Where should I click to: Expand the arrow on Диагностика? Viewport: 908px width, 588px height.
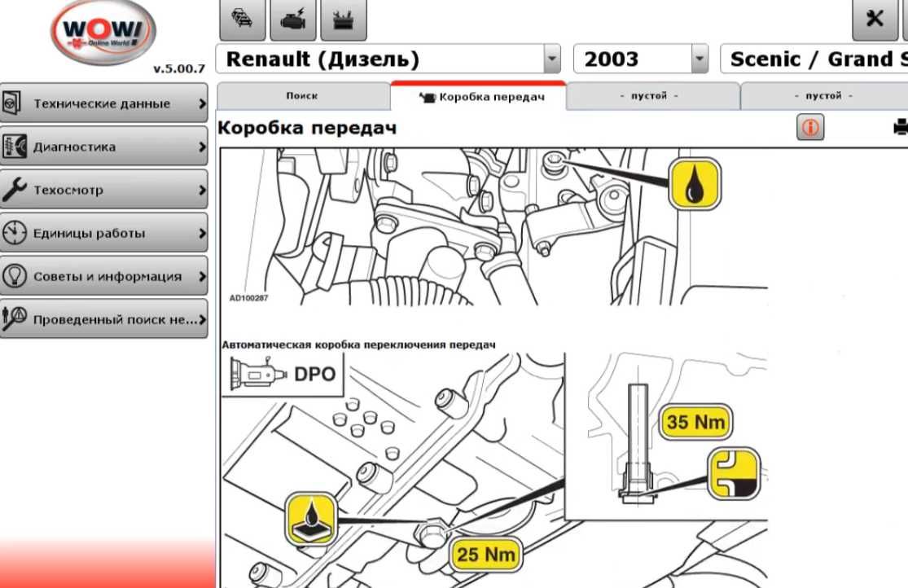click(202, 147)
